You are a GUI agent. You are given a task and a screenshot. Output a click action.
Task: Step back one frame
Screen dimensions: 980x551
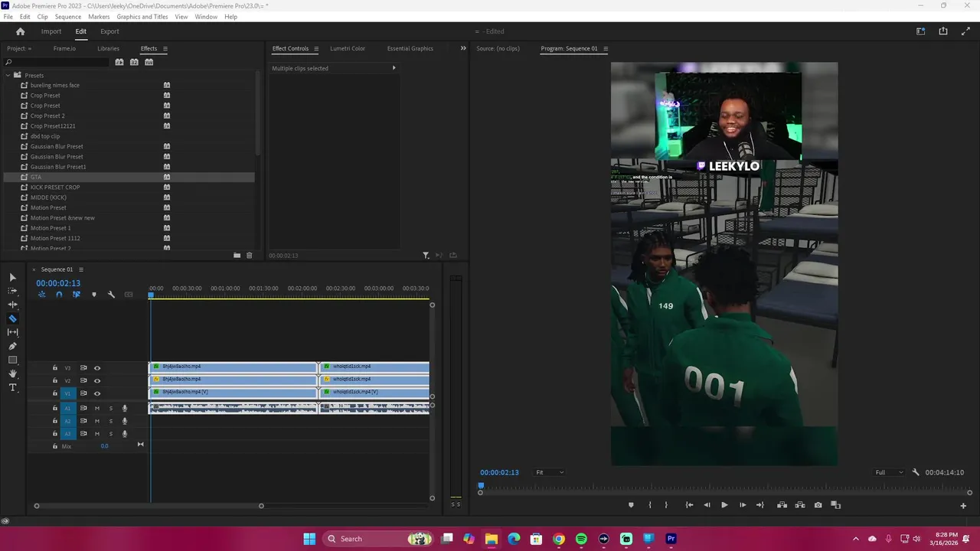coord(707,505)
